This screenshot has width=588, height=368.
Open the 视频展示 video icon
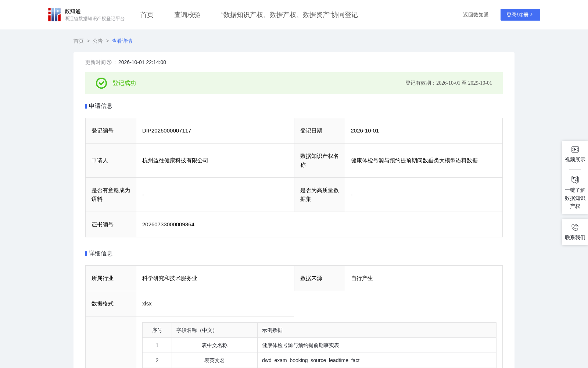[x=575, y=149]
